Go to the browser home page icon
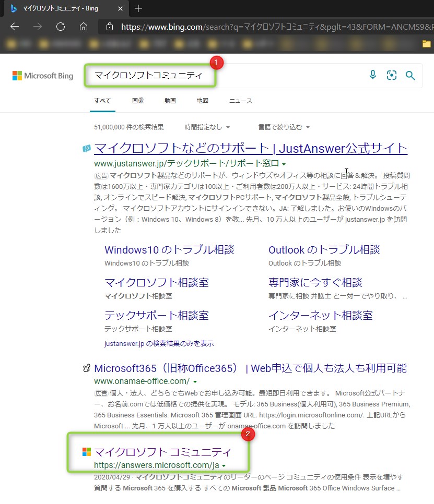The width and height of the screenshot is (434, 504). 84,27
